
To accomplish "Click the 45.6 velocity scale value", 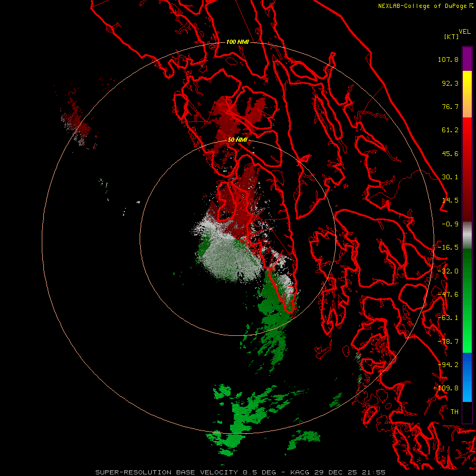I will point(450,153).
